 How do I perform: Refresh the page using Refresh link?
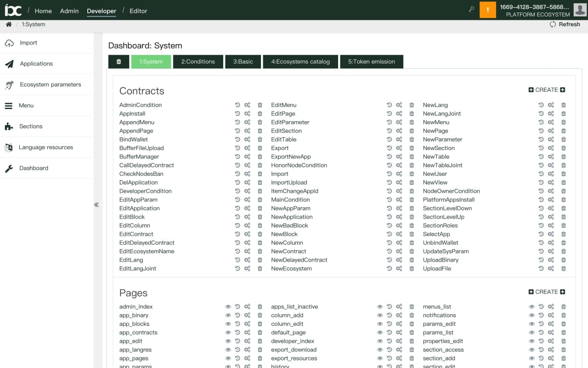click(x=565, y=24)
